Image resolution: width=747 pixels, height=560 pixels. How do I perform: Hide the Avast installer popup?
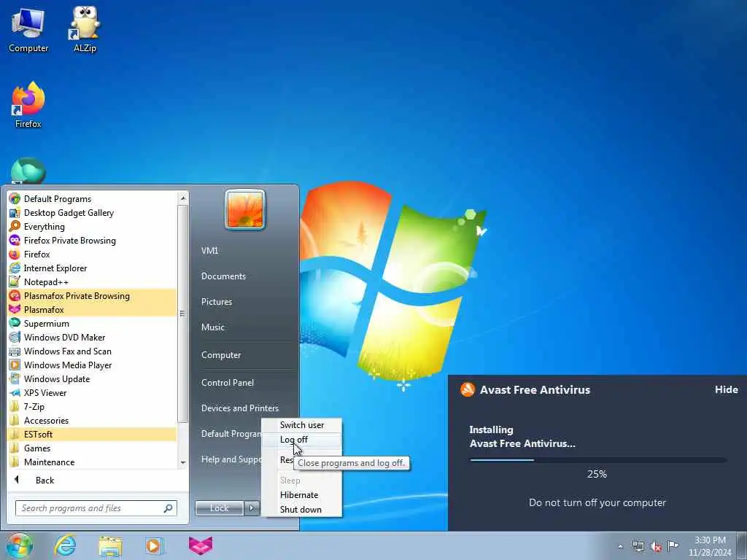click(x=726, y=389)
